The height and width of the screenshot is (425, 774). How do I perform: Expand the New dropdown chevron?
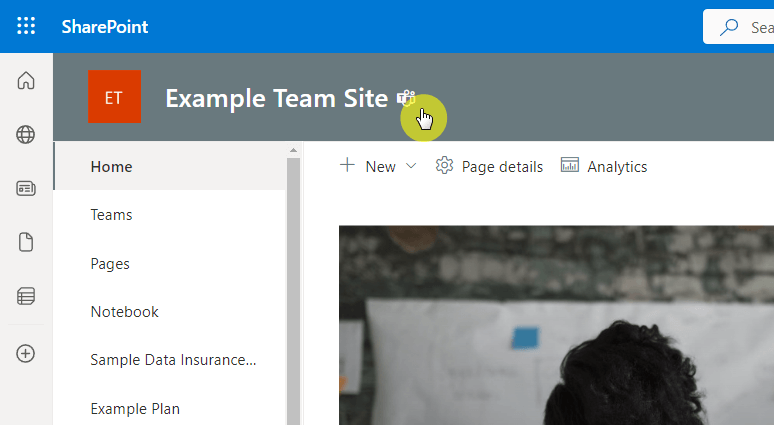tap(411, 166)
